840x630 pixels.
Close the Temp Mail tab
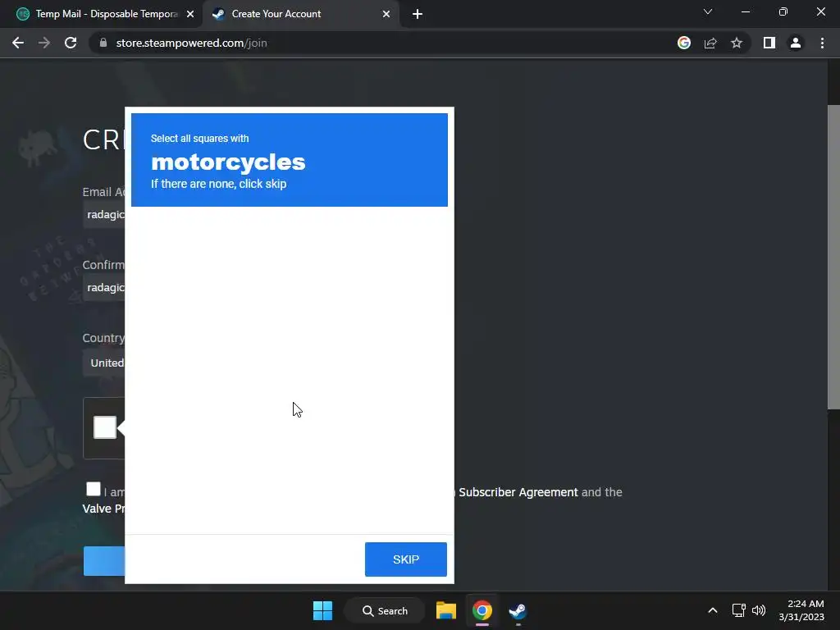click(x=190, y=14)
